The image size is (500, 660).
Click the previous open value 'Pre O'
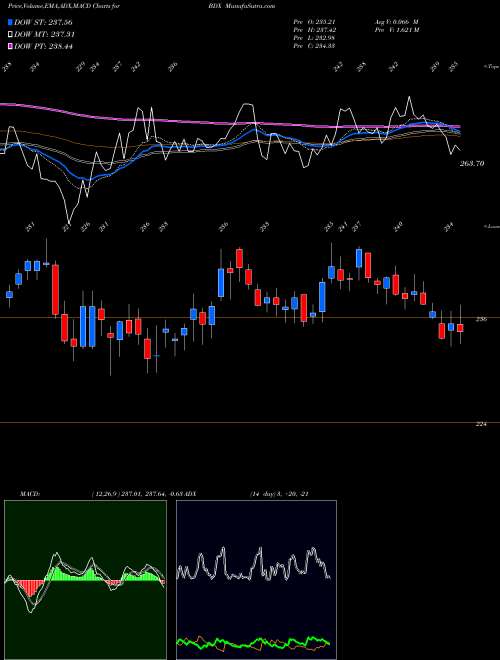point(314,22)
